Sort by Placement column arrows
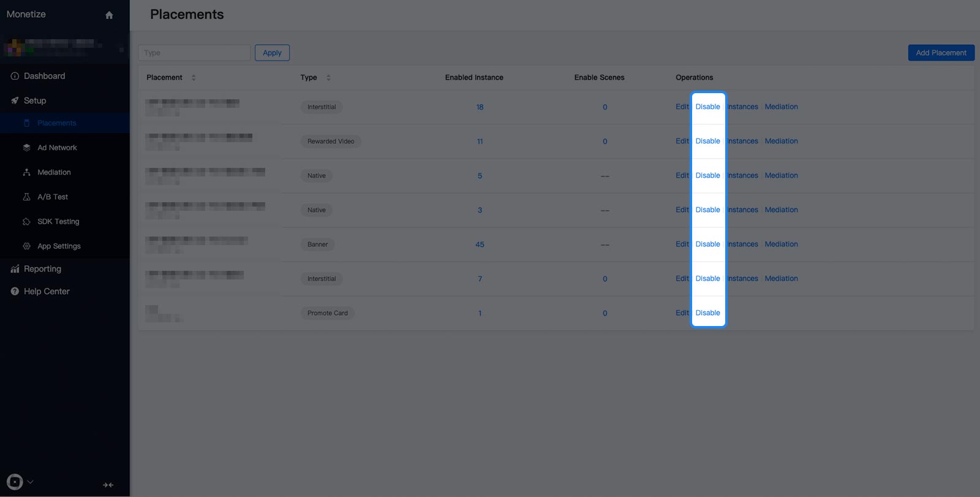Image resolution: width=980 pixels, height=497 pixels. [x=194, y=77]
